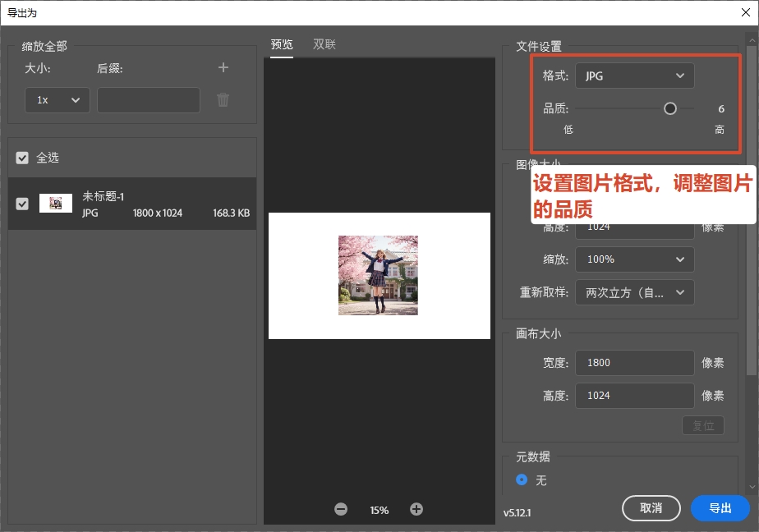Click the 导出 export button

click(720, 508)
